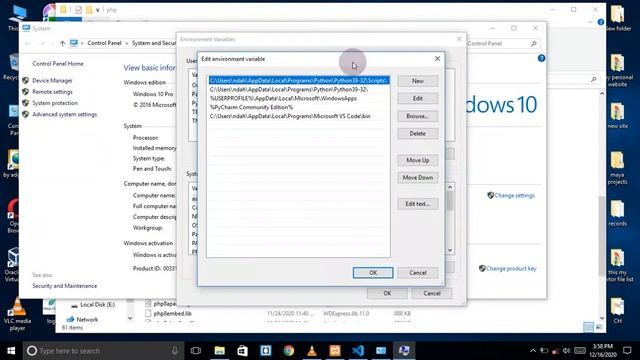Click Explorer quick access Properties icon
Image resolution: width=640 pixels, height=360 pixels.
click(x=78, y=10)
